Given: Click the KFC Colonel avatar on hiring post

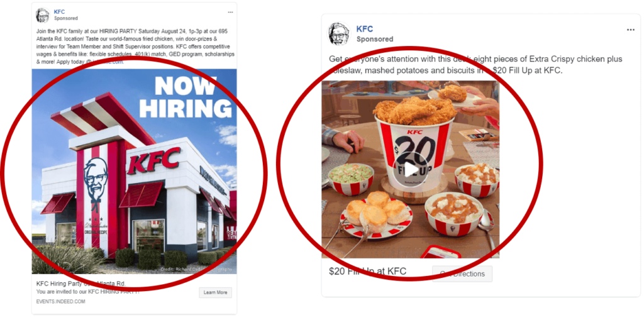Looking at the screenshot, I should 42,15.
